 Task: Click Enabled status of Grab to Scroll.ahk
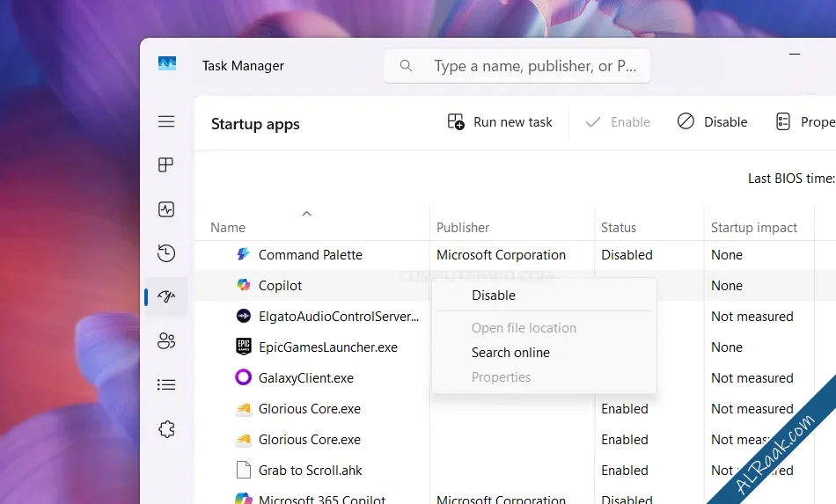click(624, 471)
